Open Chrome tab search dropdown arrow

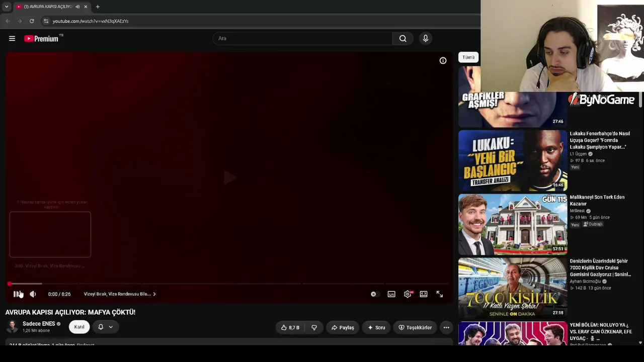7,7
